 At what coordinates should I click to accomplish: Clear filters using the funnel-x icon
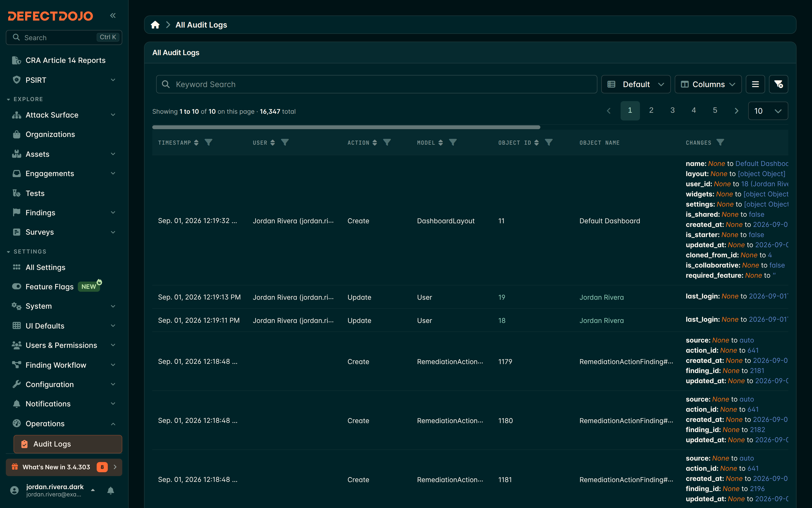pyautogui.click(x=778, y=84)
